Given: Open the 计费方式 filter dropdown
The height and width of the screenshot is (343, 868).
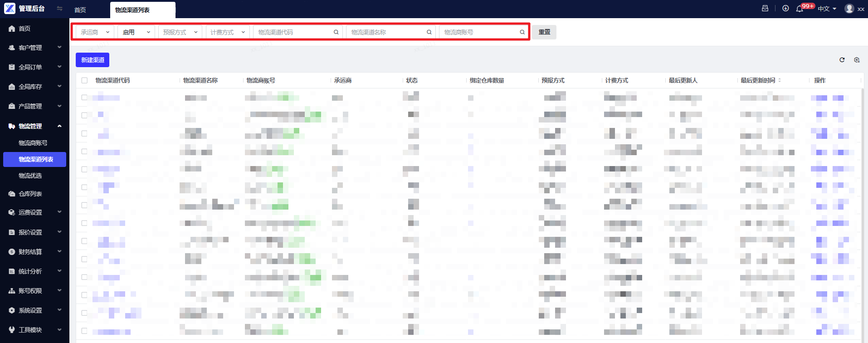Looking at the screenshot, I should coord(228,32).
